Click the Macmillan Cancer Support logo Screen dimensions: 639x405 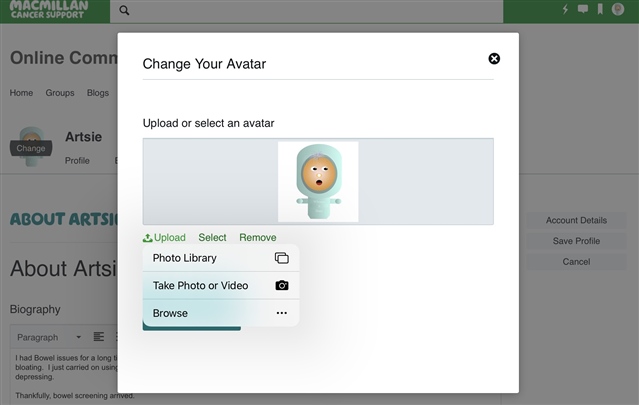click(49, 10)
